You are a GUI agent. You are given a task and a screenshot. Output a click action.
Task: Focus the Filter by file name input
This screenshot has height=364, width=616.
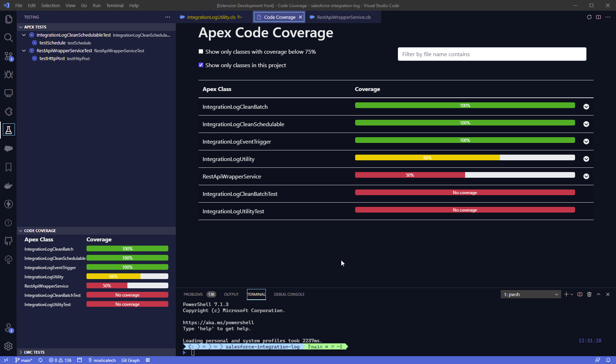click(492, 54)
